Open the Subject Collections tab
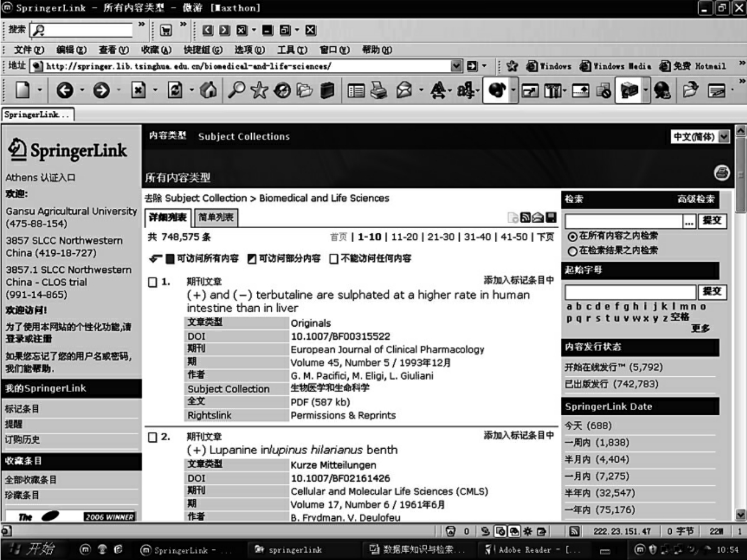Viewport: 747px width, 560px height. tap(244, 137)
